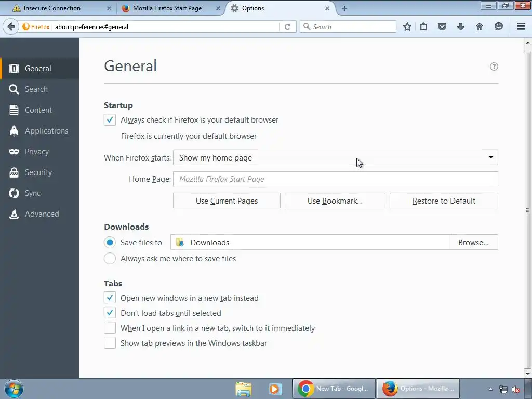Click the network tray icon
Viewport: 532px width, 399px height.
click(503, 390)
